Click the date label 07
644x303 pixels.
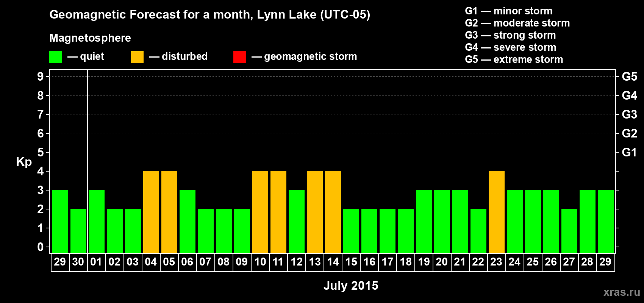[x=205, y=262]
